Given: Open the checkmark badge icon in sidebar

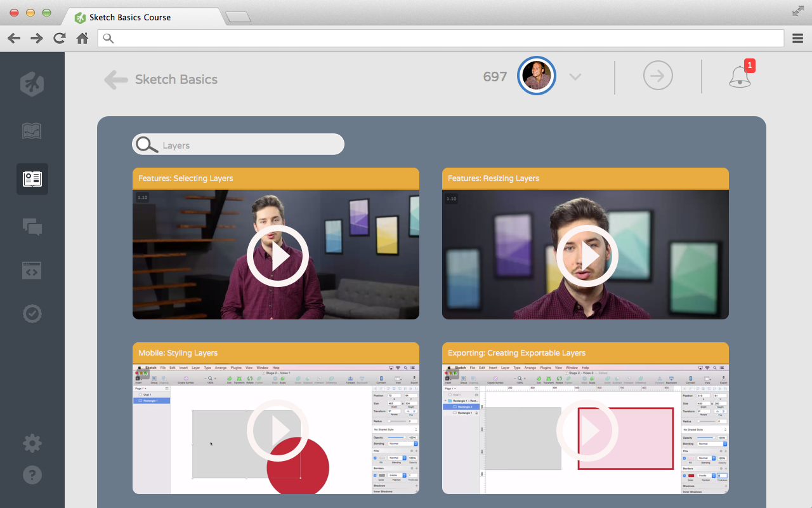Looking at the screenshot, I should click(32, 314).
